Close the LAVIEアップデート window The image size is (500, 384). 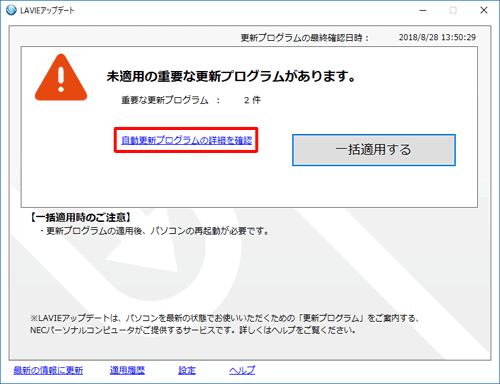point(484,10)
